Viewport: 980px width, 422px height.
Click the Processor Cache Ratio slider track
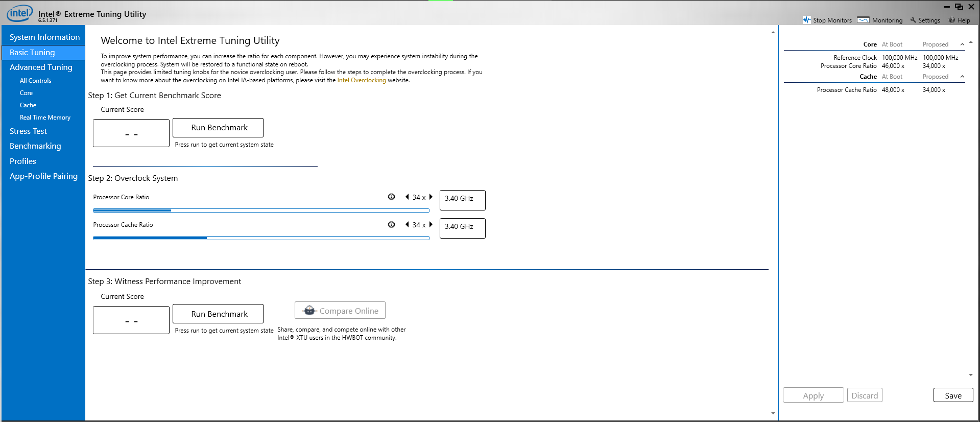[x=261, y=238]
